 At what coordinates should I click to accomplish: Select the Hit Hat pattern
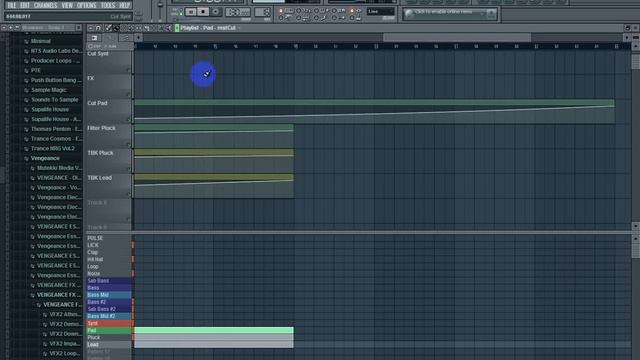pos(109,260)
